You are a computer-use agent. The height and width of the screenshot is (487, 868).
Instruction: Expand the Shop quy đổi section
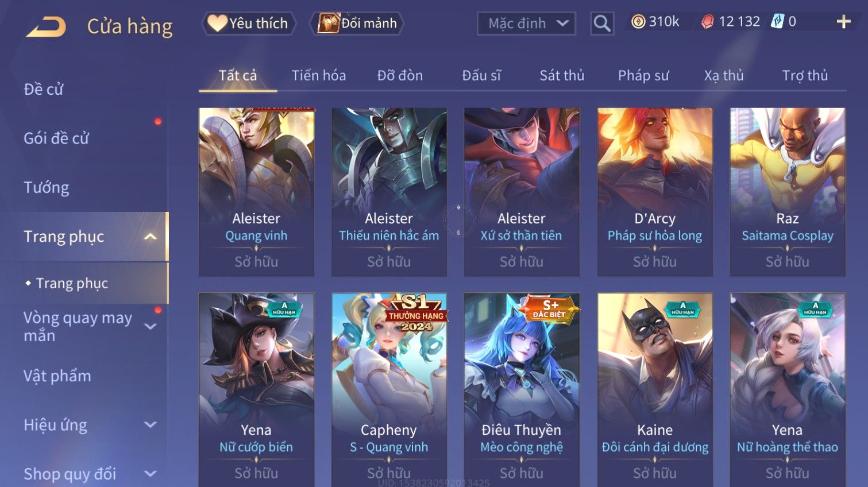pyautogui.click(x=151, y=474)
